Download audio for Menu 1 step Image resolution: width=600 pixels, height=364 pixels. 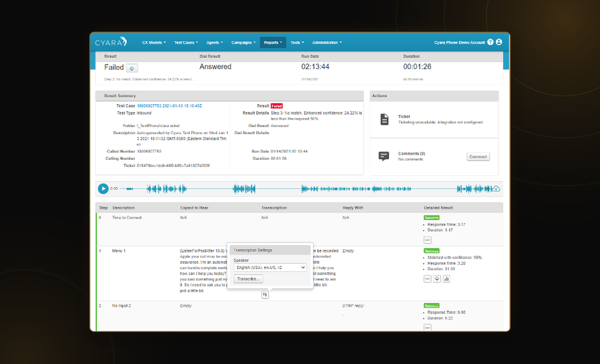coord(437,279)
